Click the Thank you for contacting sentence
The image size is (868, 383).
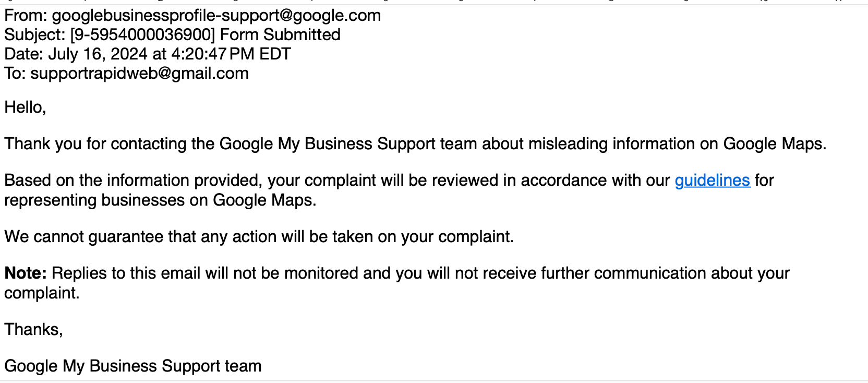415,144
